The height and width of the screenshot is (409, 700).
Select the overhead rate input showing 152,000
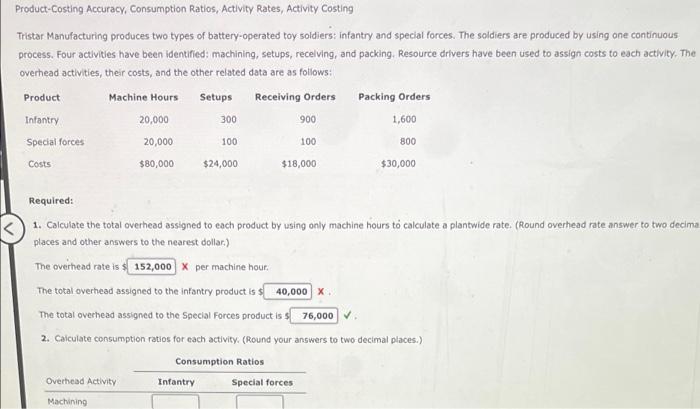[151, 267]
